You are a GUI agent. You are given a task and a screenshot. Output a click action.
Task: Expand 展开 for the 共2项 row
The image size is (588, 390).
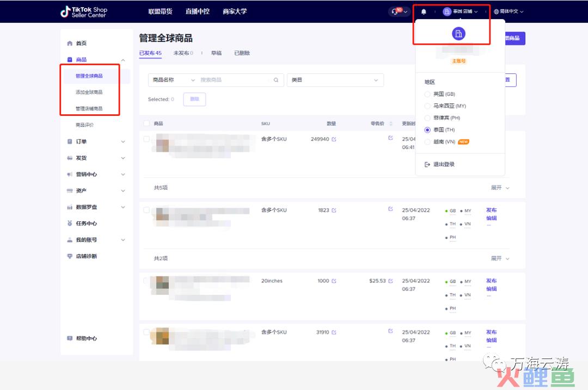(500, 258)
